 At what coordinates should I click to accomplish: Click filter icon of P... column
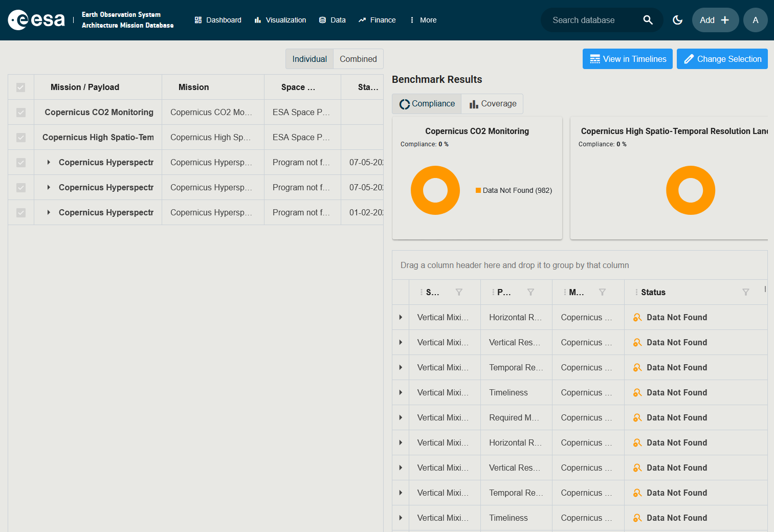(x=530, y=292)
